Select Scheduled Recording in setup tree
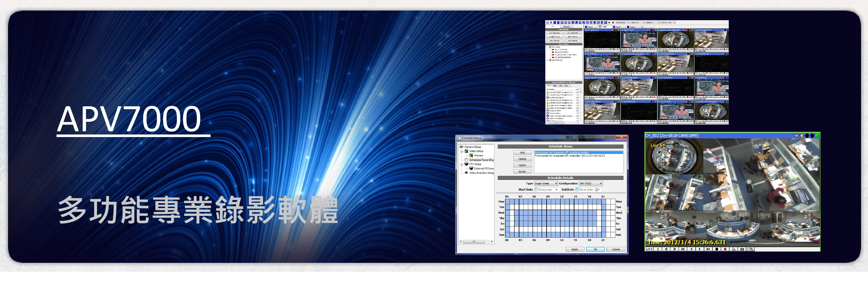Image resolution: width=868 pixels, height=286 pixels. click(x=481, y=160)
